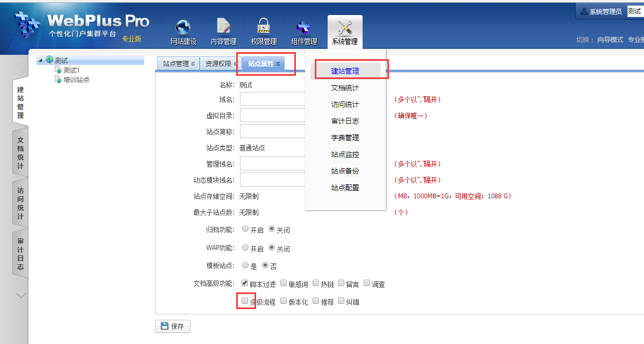Screen dimensions: 644x344
Task: Open the 网站建设 globe icon
Action: pos(183,27)
